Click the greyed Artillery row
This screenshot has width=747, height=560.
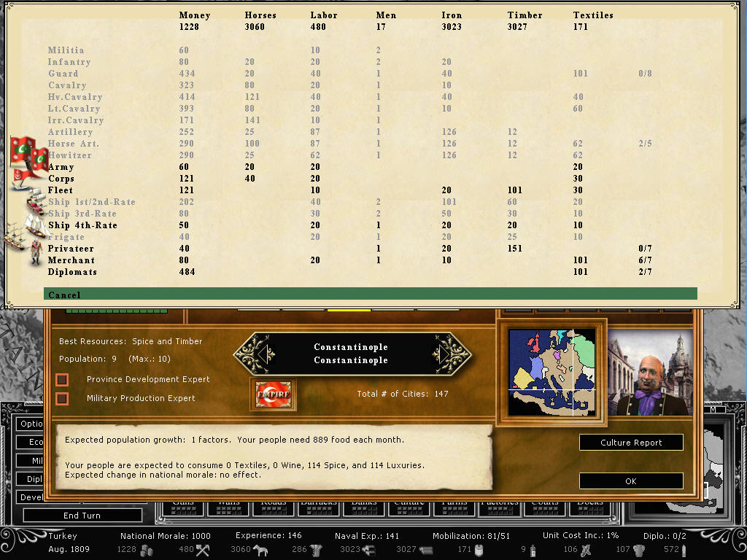(370, 132)
